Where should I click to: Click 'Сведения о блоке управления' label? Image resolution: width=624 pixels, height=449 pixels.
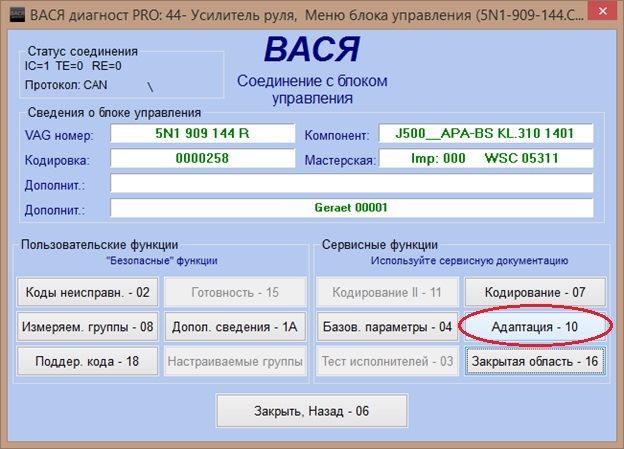pyautogui.click(x=114, y=113)
